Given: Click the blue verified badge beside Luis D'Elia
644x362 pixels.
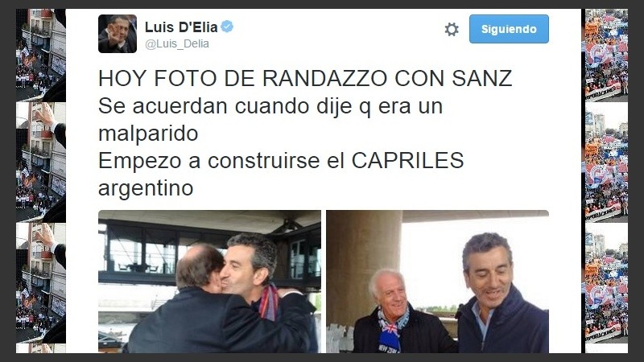Looking at the screenshot, I should [227, 27].
